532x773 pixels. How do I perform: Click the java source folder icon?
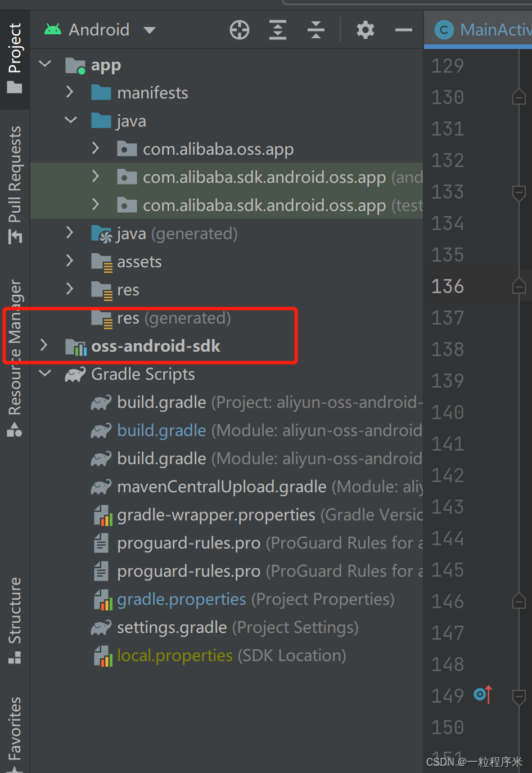click(101, 120)
